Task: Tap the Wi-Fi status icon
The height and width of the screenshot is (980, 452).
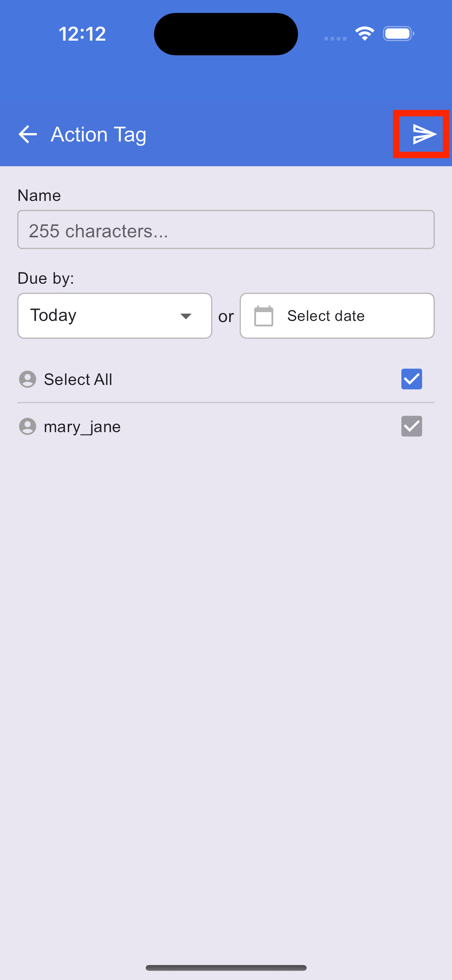Action: point(365,34)
